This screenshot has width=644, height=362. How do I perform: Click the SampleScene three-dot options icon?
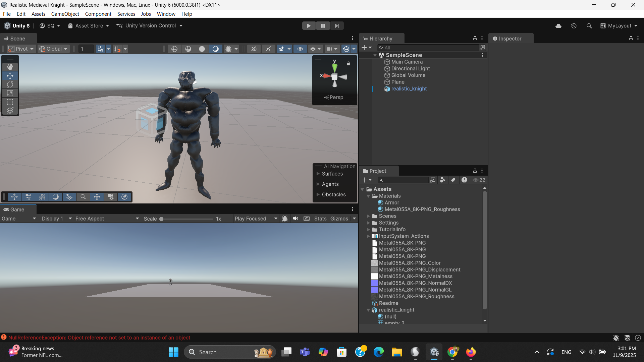[x=482, y=55]
